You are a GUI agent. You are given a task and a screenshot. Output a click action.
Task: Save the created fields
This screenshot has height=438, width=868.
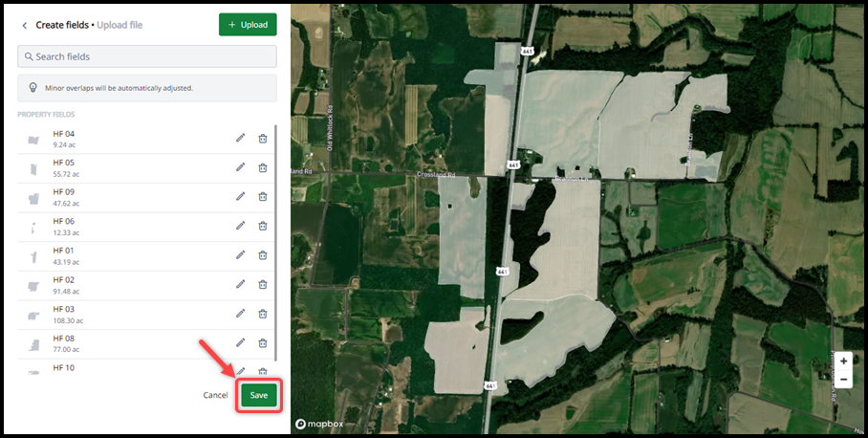(x=259, y=395)
